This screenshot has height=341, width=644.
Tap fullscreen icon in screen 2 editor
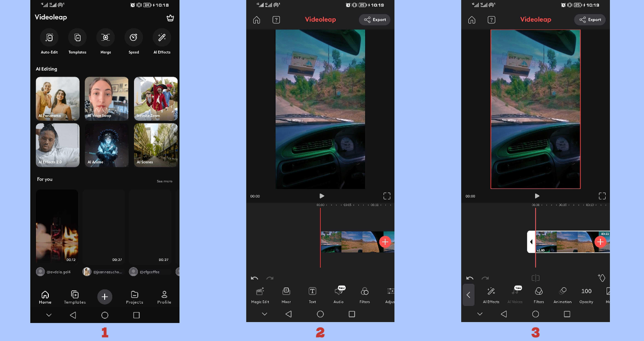pos(386,196)
